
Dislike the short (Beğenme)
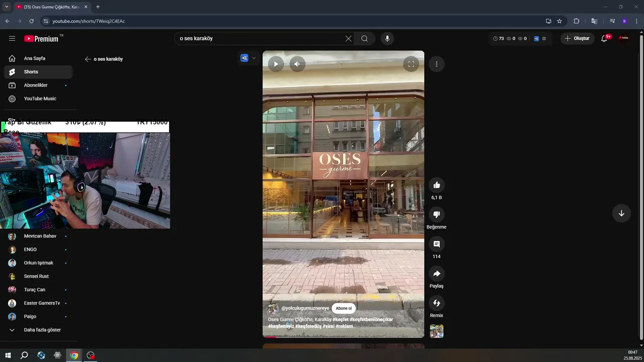point(437,214)
